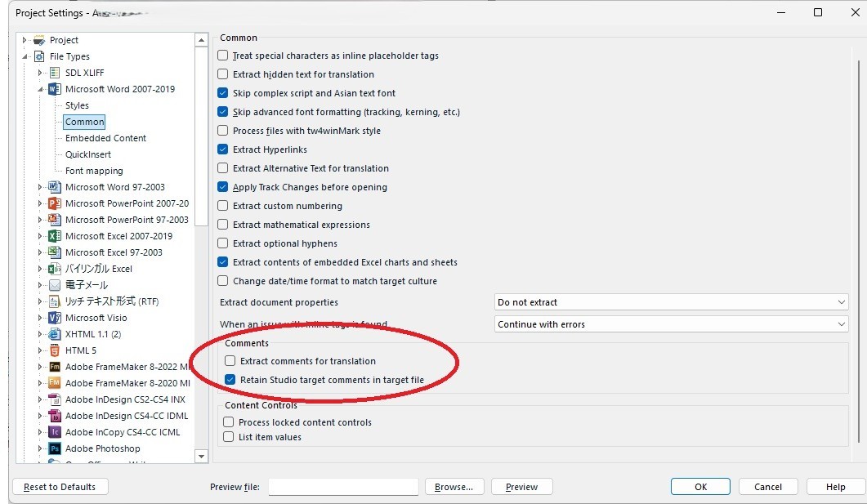Click inside the Preview file field
Image resolution: width=867 pixels, height=504 pixels.
point(343,486)
